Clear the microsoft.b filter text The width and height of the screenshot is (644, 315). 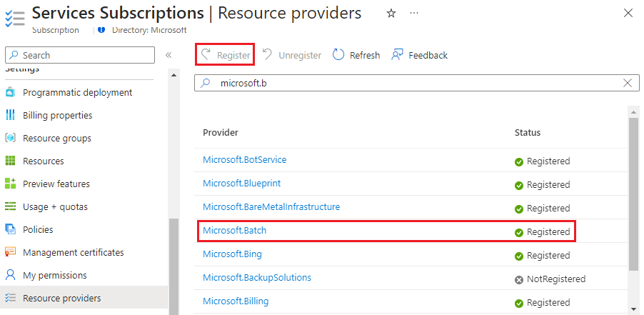pos(628,83)
